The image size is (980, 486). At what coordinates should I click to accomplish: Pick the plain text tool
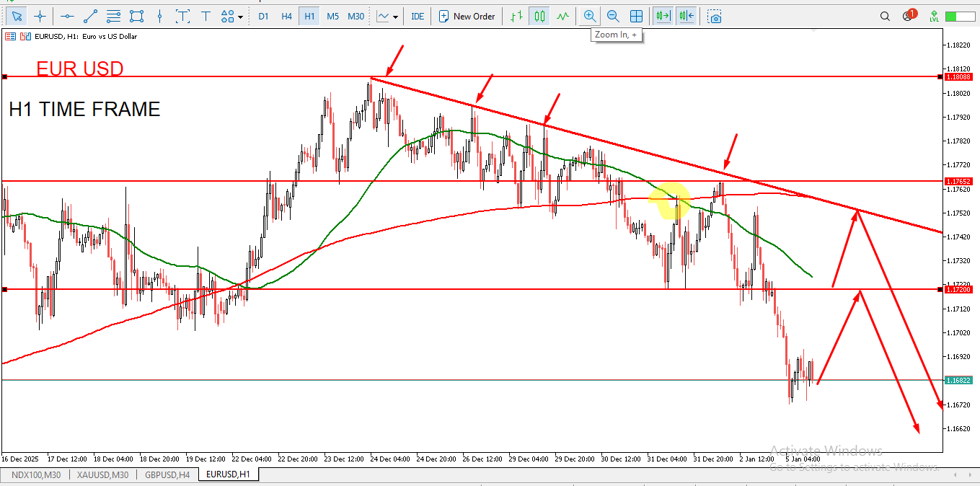[206, 16]
